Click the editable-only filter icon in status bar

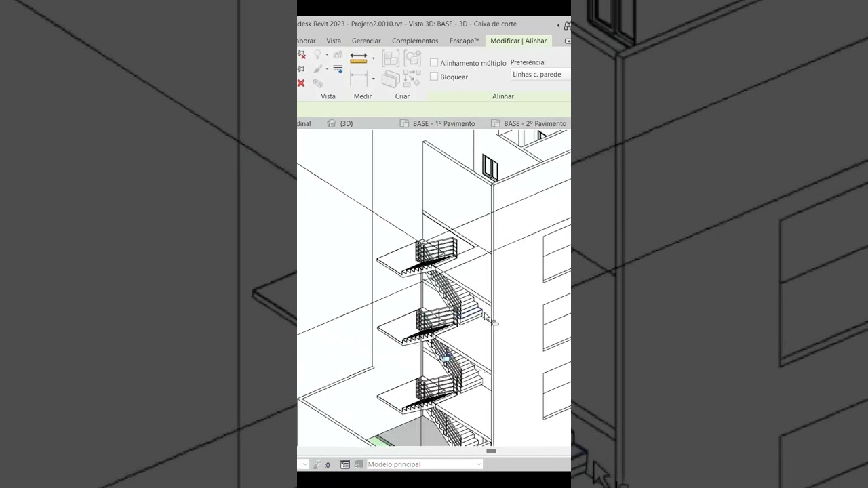tap(318, 464)
